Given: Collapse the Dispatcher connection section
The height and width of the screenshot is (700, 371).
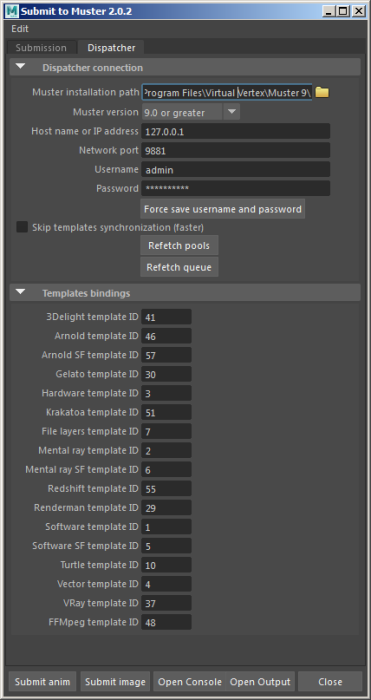Looking at the screenshot, I should pyautogui.click(x=21, y=67).
